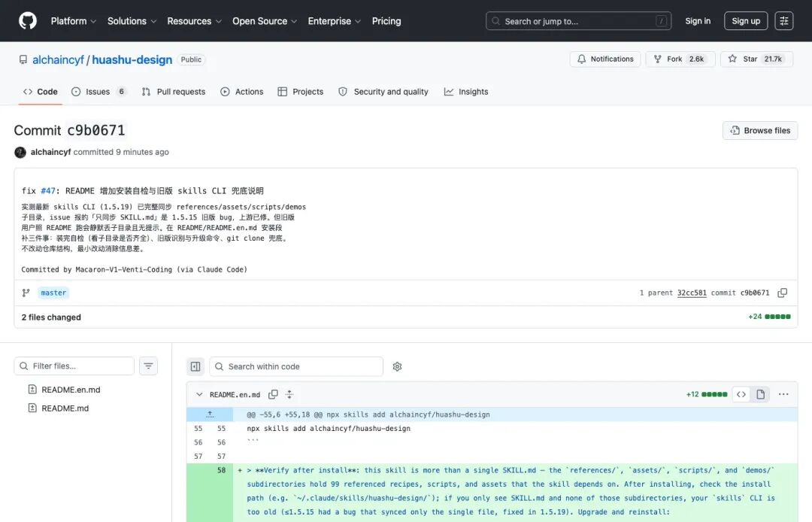
Task: Click the 2 files changed label
Action: (51, 317)
